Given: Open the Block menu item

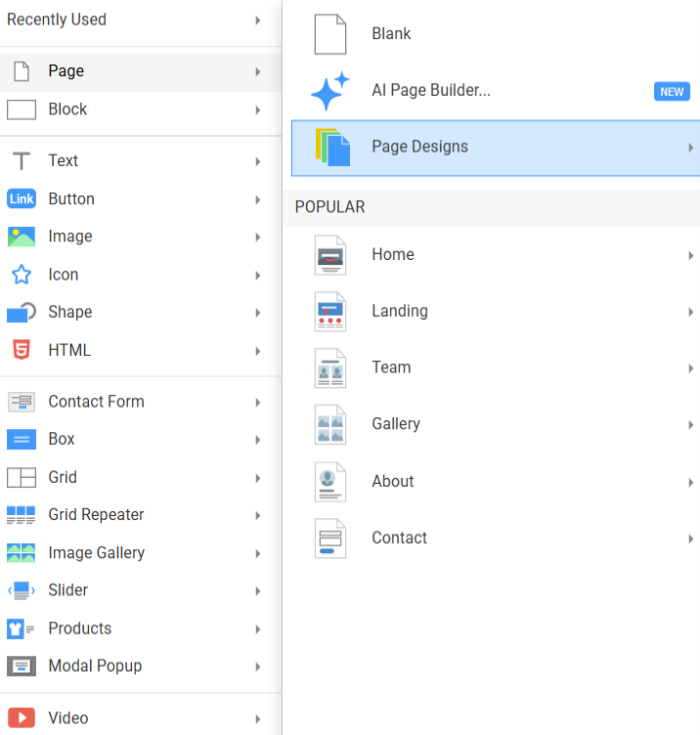Looking at the screenshot, I should click(x=67, y=109).
